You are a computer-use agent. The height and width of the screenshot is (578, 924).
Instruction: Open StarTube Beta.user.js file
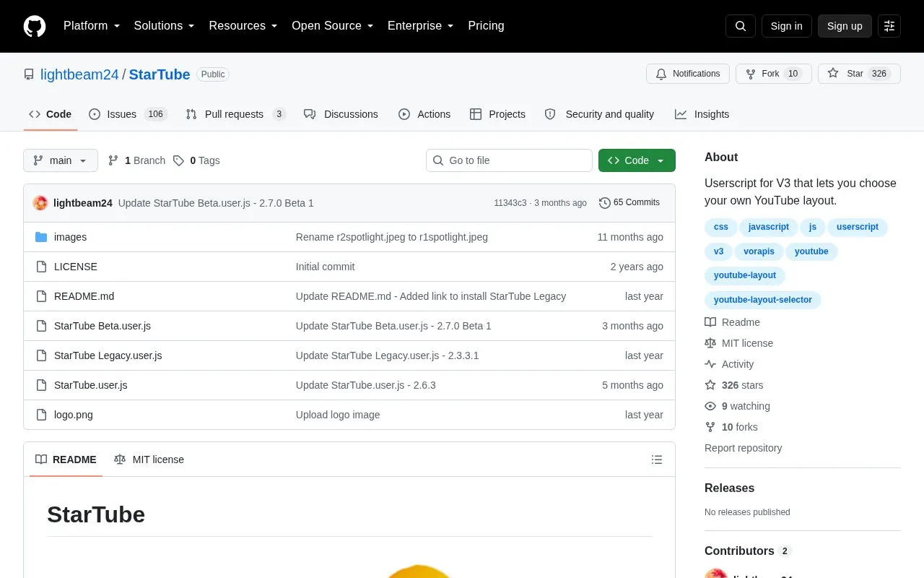click(x=103, y=326)
